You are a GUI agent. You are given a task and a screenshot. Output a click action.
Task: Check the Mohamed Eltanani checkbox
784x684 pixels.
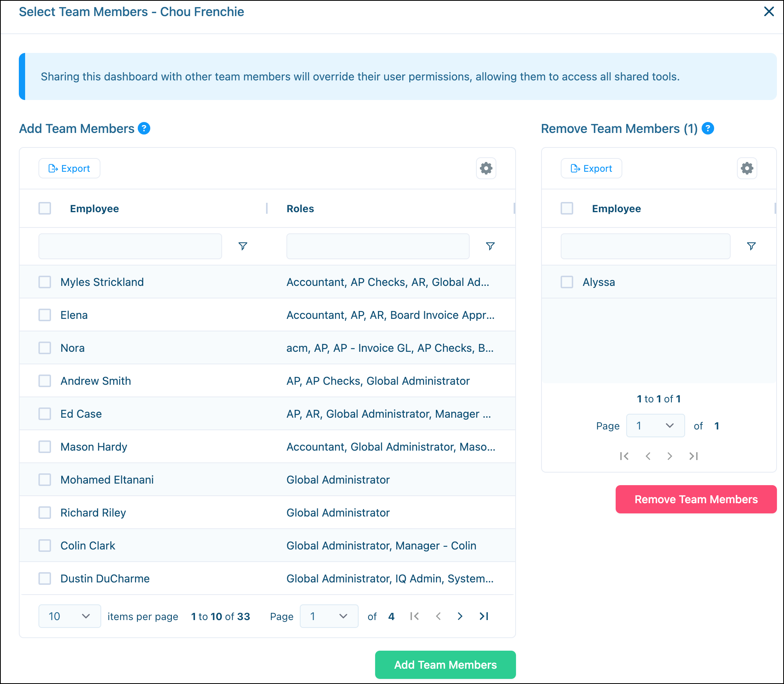coord(45,479)
